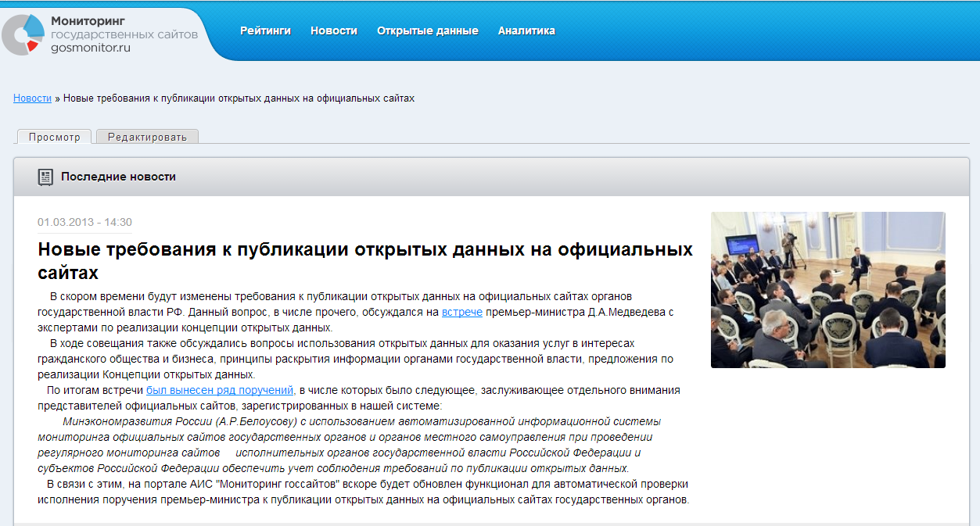Open the Рейтинги menu item
Screen dimensions: 980x526
(265, 31)
